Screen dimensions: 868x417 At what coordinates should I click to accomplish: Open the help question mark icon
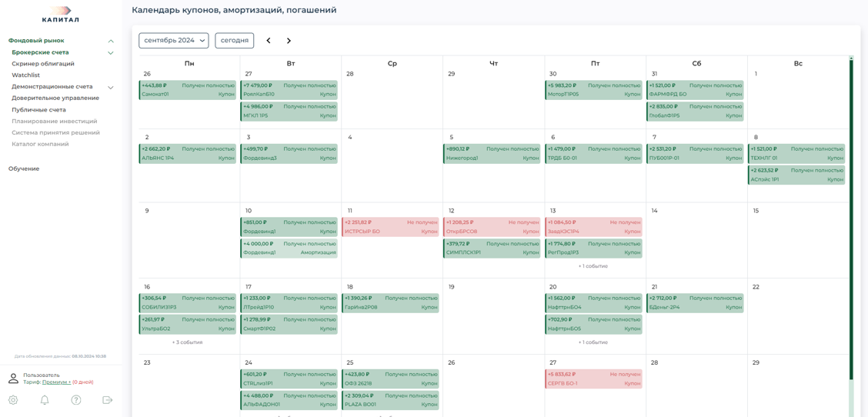[76, 400]
